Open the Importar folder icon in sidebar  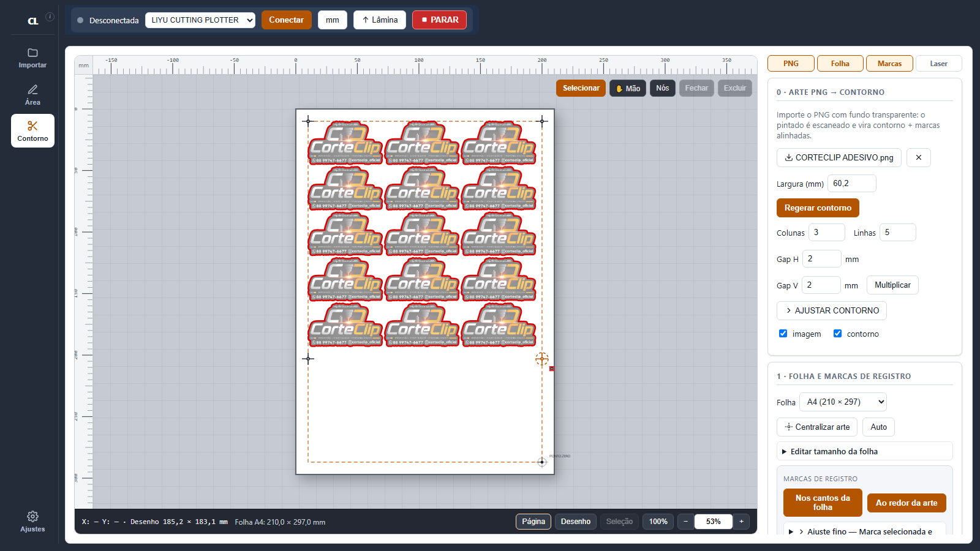click(32, 58)
